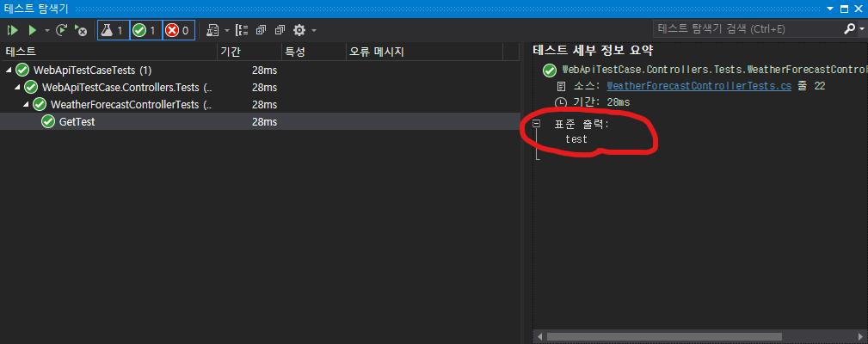Open the Group By options icon
This screenshot has width=868, height=344.
coord(242,30)
